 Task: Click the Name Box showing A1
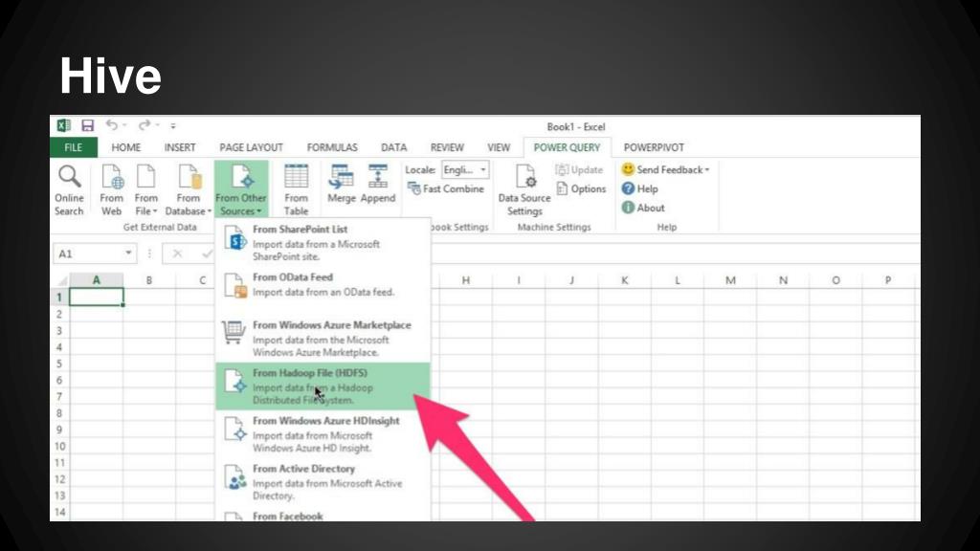[x=87, y=253]
